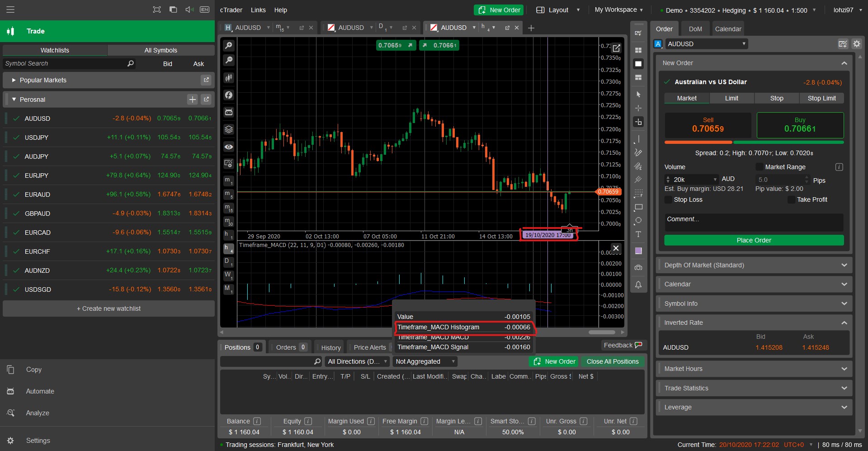Click the Buy 0.70661 button
868x451 pixels.
(800, 125)
